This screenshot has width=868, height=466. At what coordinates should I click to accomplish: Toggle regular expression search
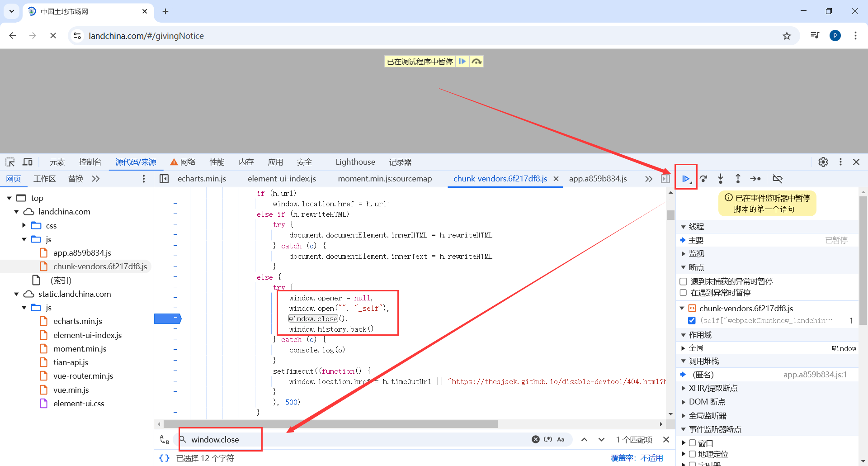(548, 439)
